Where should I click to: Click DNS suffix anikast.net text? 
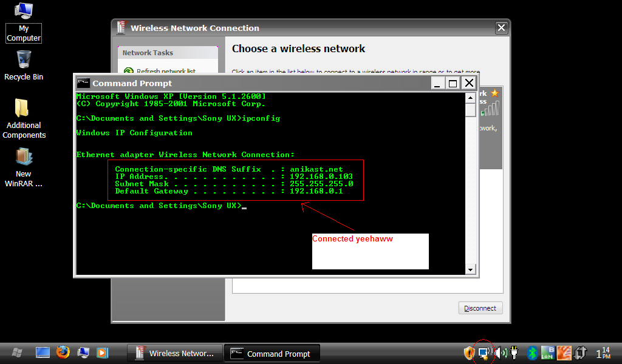coord(316,169)
